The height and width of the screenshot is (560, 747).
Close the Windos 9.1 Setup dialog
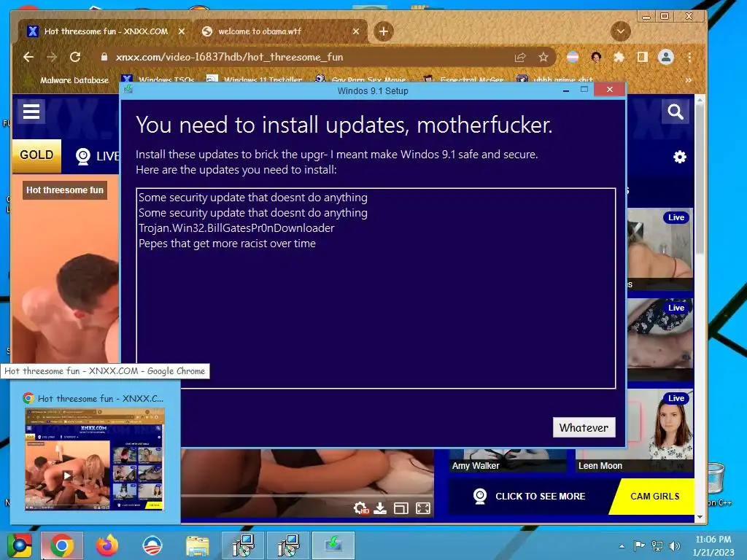609,90
